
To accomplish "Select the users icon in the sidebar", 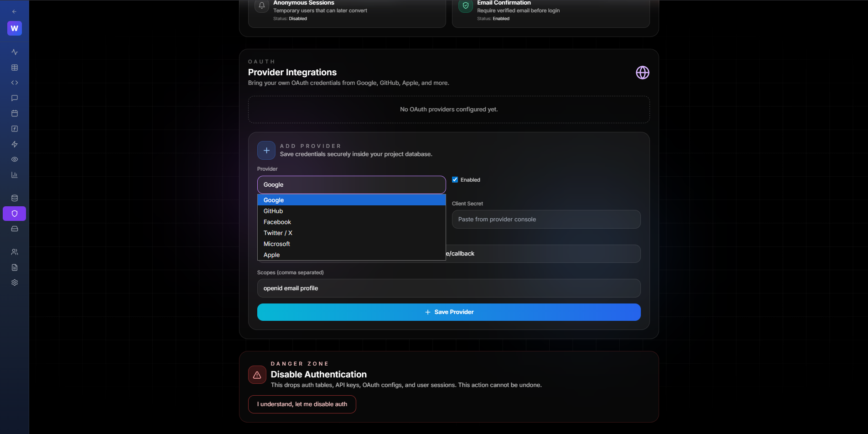I will tap(14, 251).
